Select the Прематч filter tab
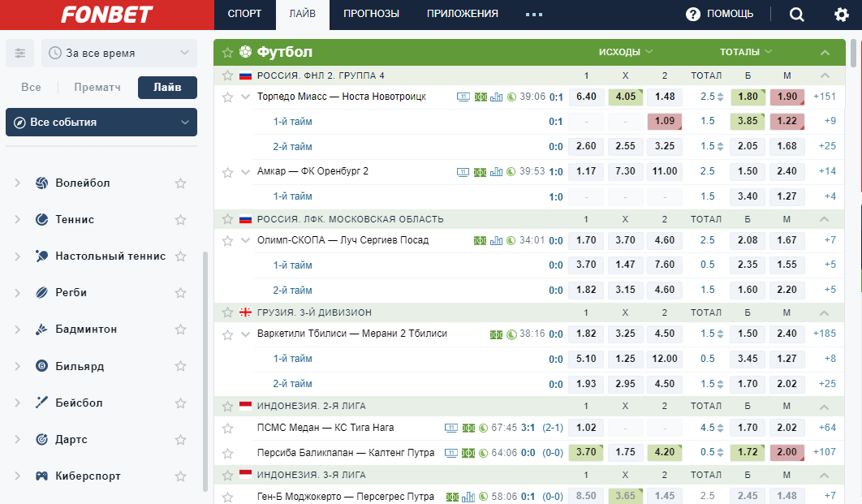The height and width of the screenshot is (504, 862). coord(97,88)
